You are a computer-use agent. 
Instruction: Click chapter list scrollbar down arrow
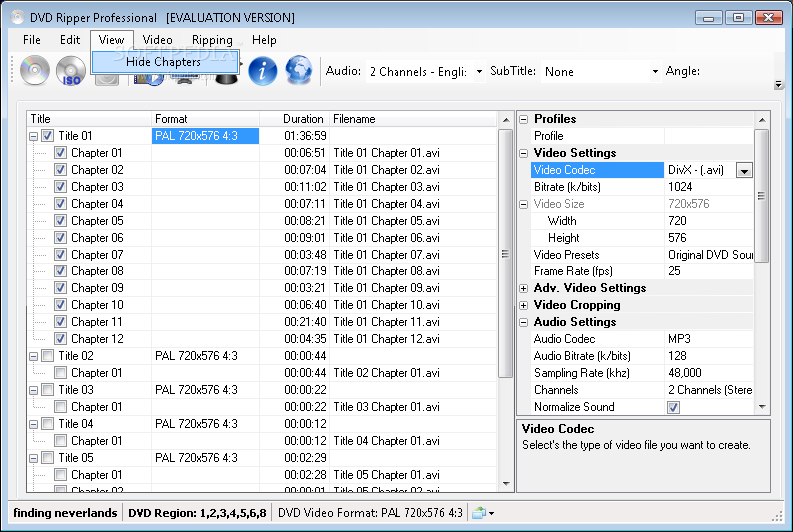(x=506, y=484)
